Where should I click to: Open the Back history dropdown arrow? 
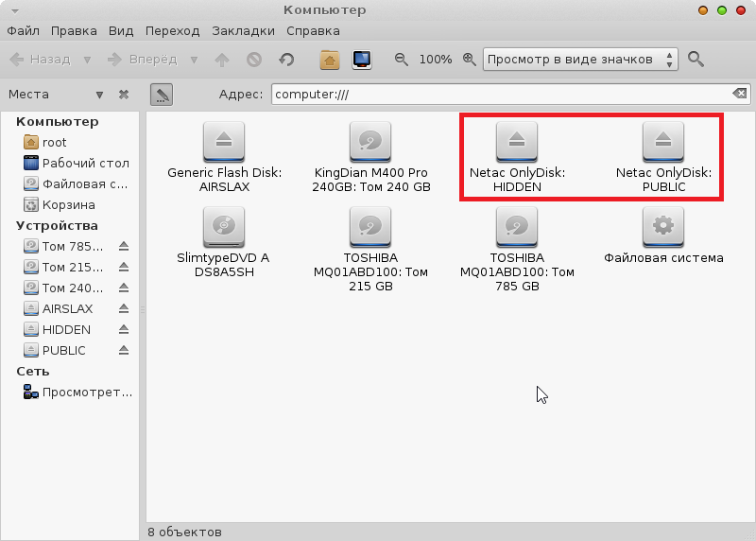(x=87, y=60)
